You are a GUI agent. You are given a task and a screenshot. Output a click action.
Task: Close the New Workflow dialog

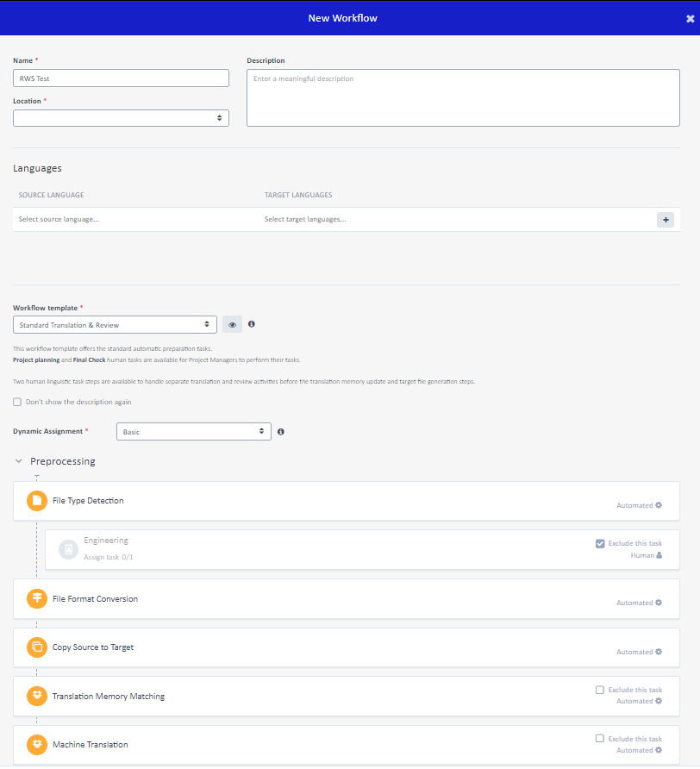pyautogui.click(x=690, y=18)
